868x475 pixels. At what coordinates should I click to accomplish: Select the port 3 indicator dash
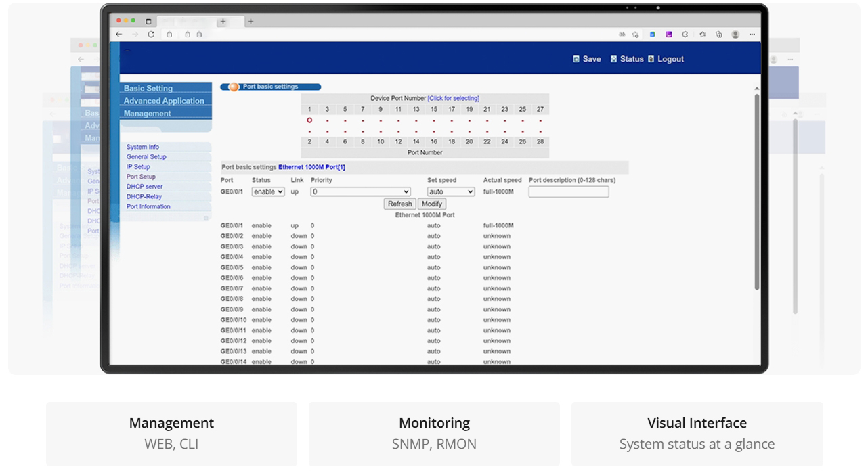[x=327, y=121]
